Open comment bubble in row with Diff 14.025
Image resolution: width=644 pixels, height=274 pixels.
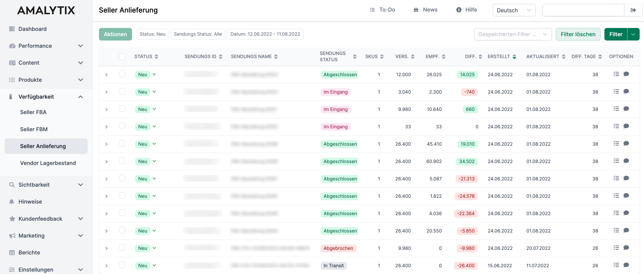click(626, 74)
